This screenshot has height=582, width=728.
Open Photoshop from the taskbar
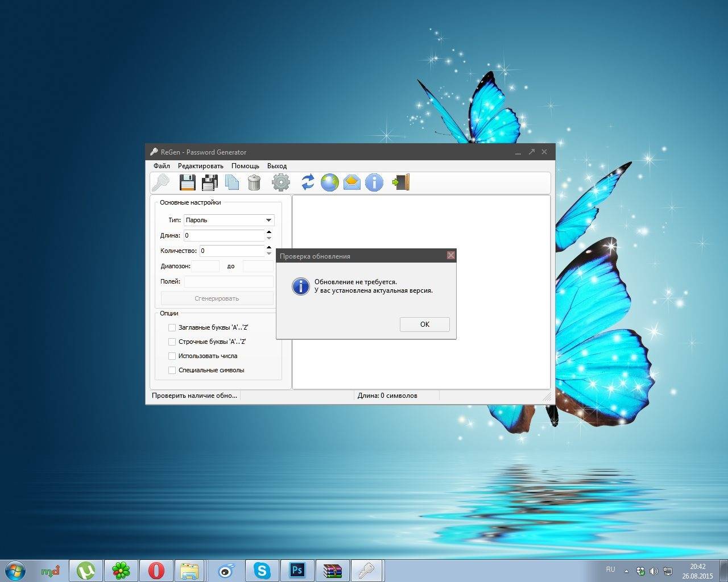(x=297, y=571)
